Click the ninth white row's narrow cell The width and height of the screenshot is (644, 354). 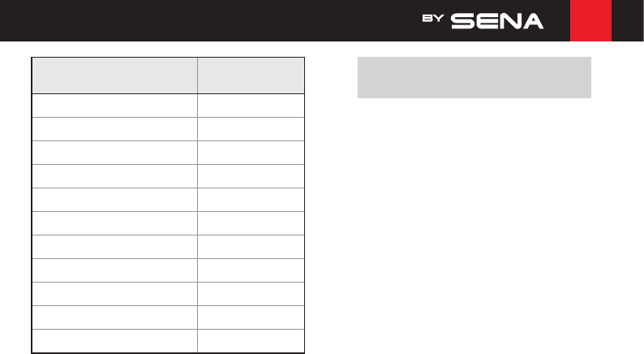point(251,294)
